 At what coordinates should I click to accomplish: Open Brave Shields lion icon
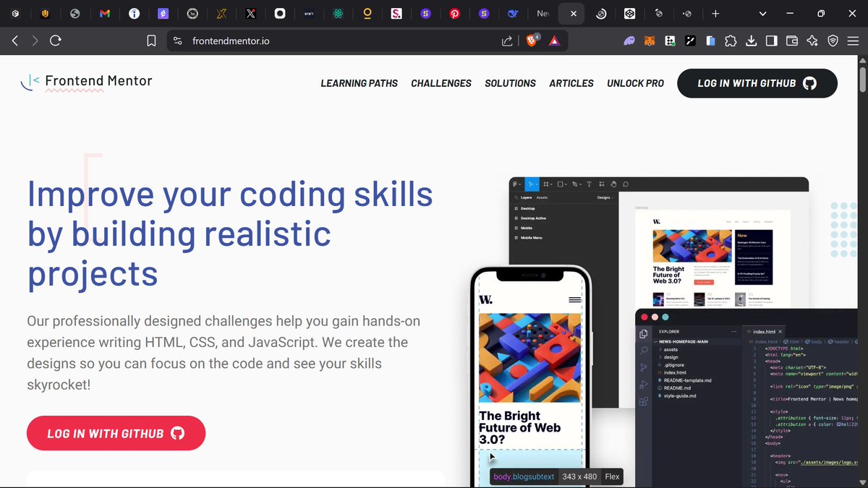point(532,41)
